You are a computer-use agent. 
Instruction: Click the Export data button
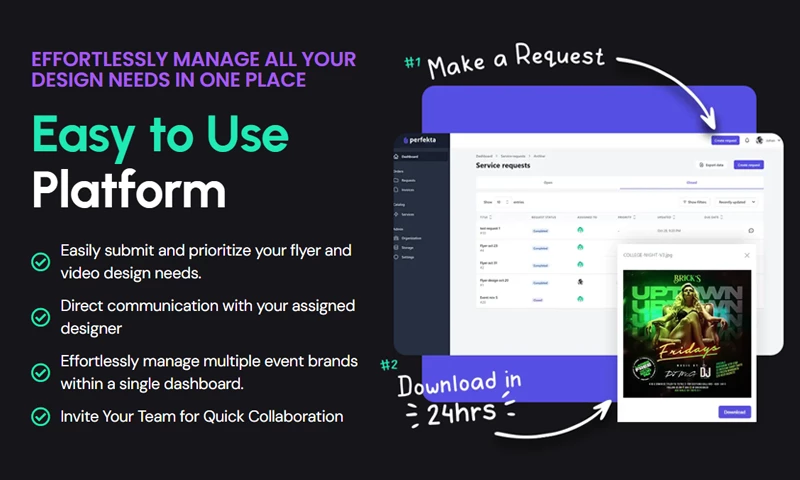(x=712, y=164)
